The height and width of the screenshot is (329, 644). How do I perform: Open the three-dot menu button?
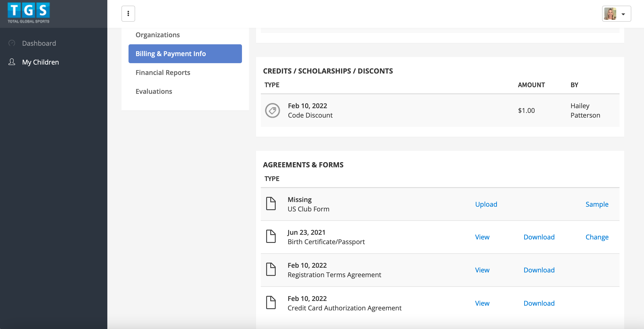128,13
